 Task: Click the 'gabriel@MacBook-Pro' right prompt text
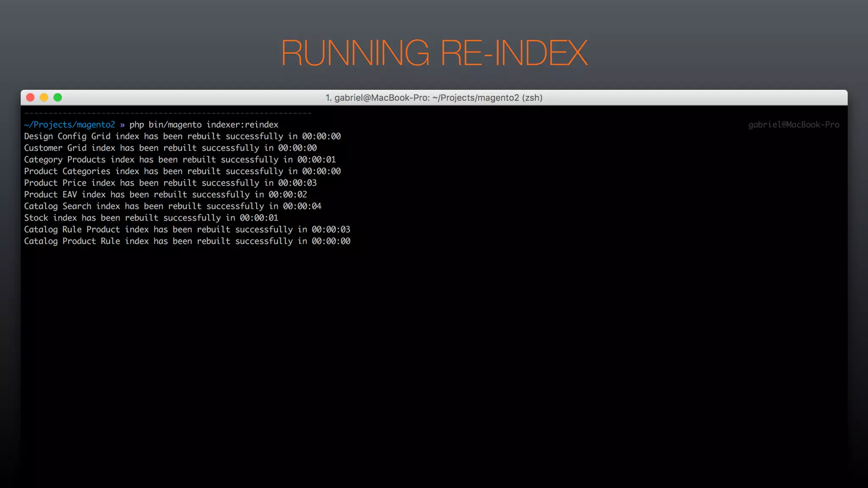[x=793, y=125]
